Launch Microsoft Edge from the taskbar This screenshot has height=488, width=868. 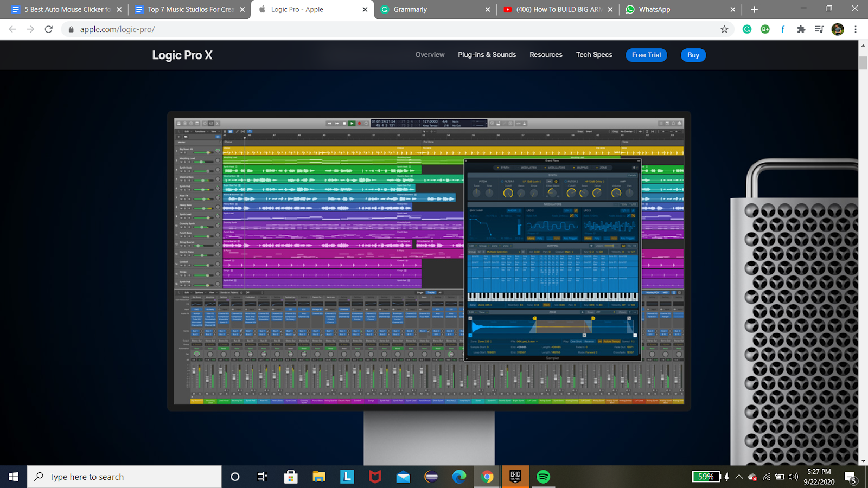459,477
